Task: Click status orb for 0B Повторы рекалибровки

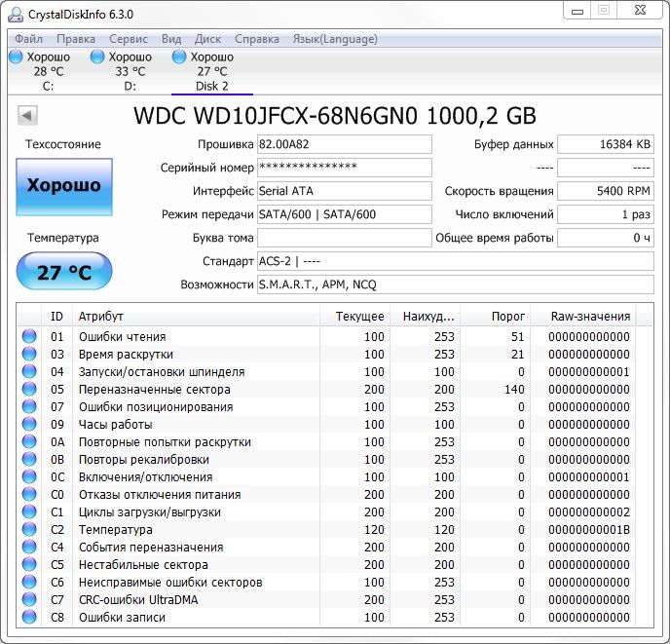Action: (x=29, y=459)
